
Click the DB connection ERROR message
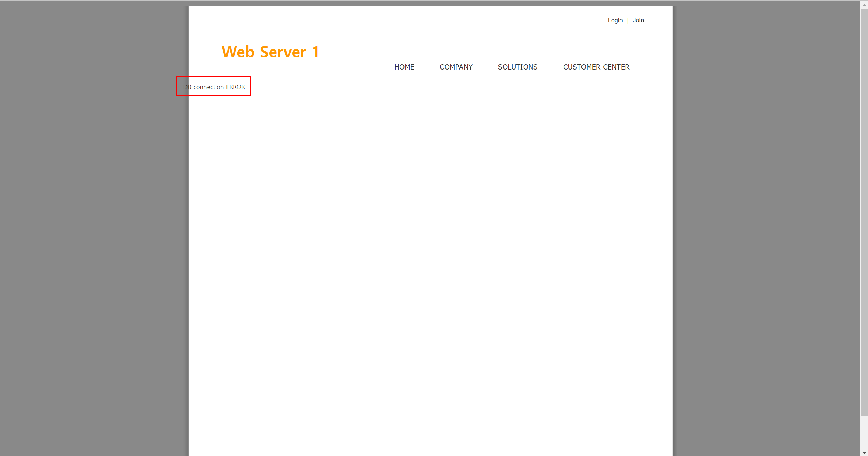pos(214,87)
